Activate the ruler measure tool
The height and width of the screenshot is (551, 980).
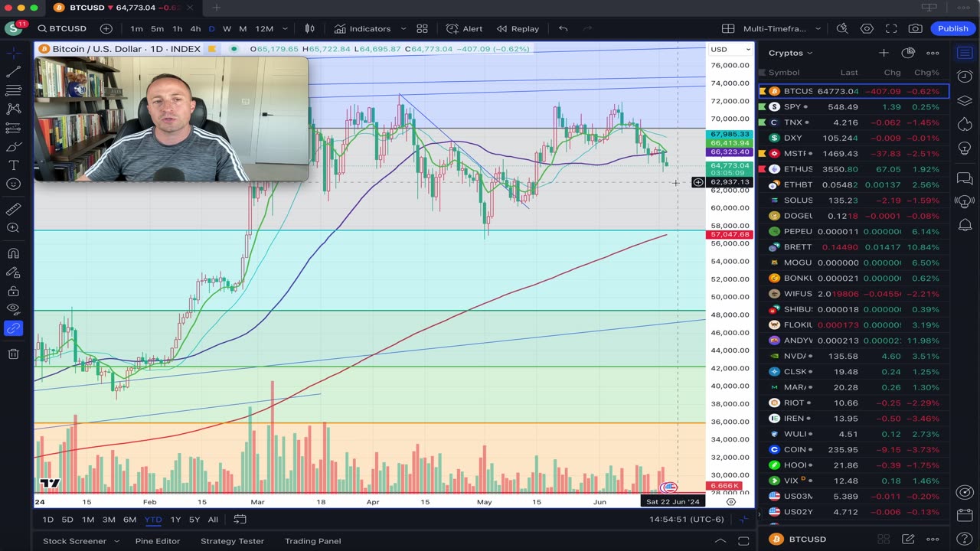tap(13, 209)
